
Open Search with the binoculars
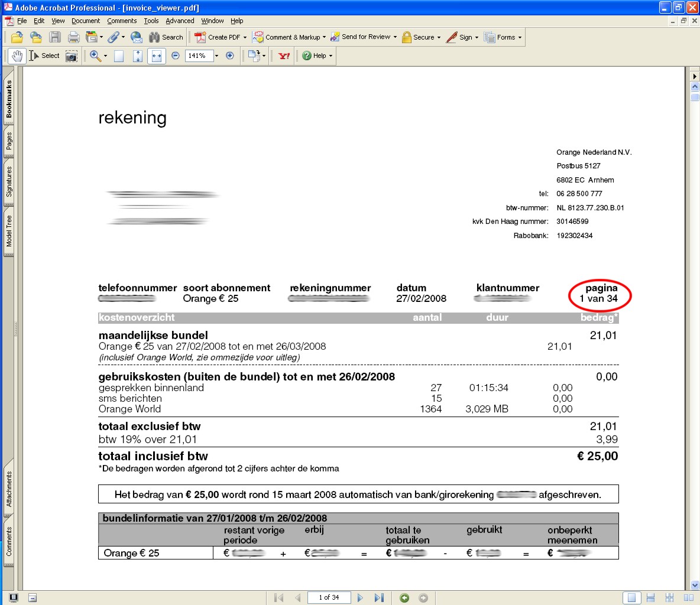[x=166, y=37]
